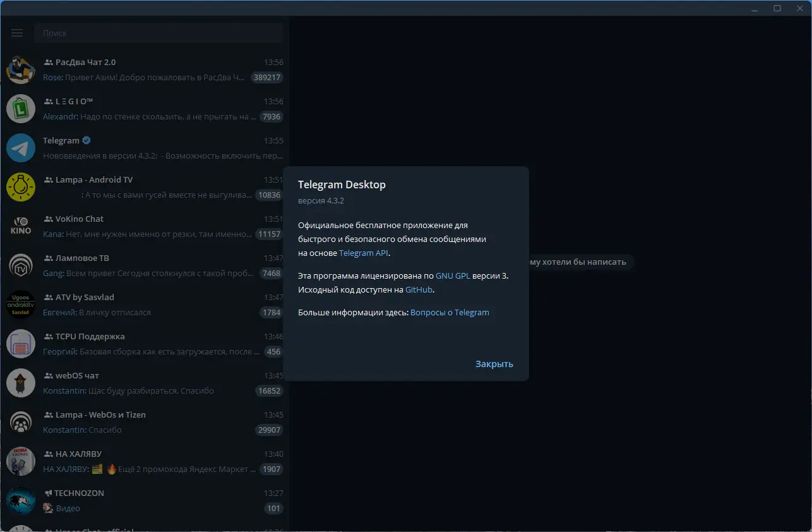Click the group icon beside webOS чат

pyautogui.click(x=48, y=375)
